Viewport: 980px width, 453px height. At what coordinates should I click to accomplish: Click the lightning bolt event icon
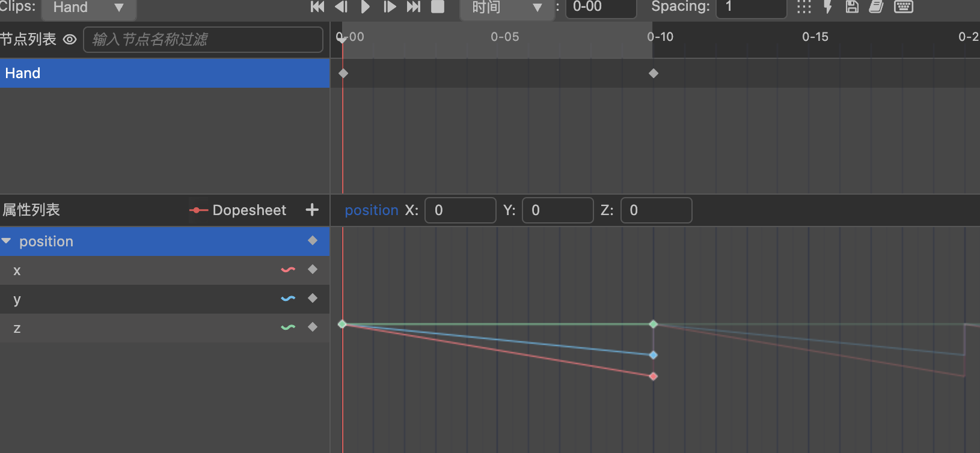pyautogui.click(x=828, y=7)
